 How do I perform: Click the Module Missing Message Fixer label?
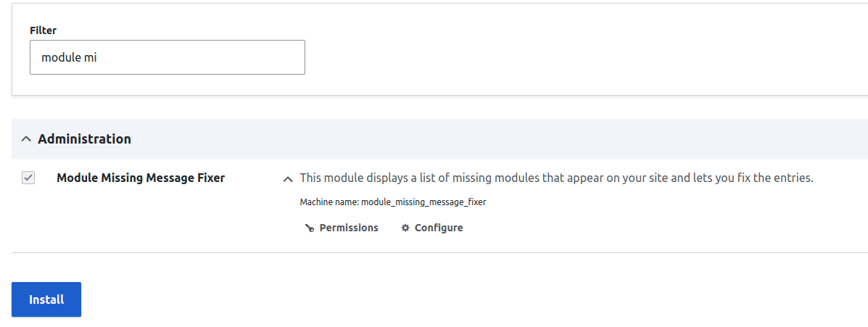pyautogui.click(x=141, y=178)
